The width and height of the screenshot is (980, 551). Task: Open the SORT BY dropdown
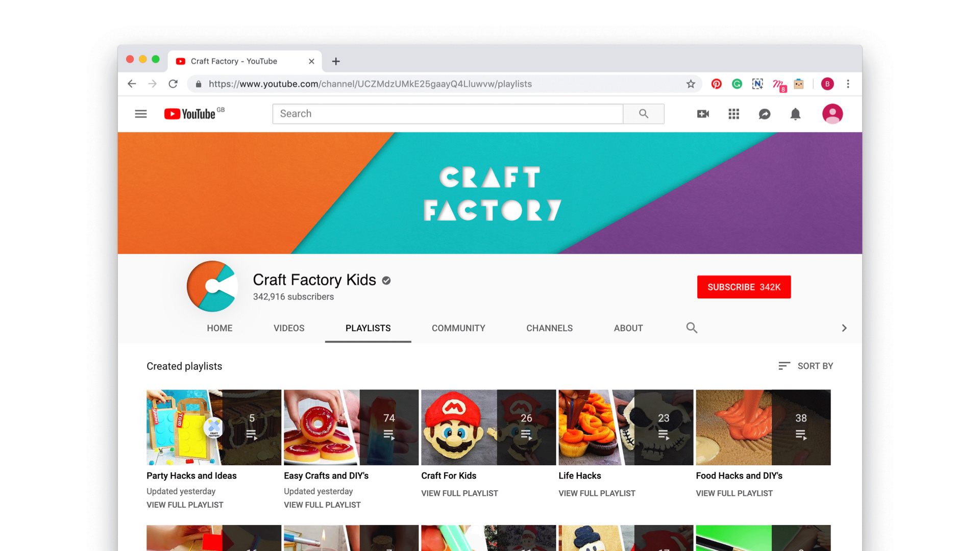[x=805, y=366]
